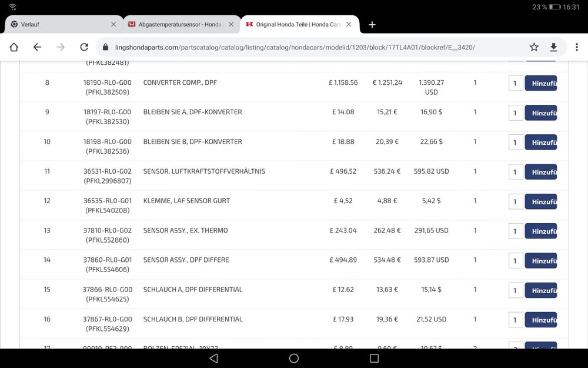Reload the parts catalog page
Screen dimensions: 588x368
pos(84,47)
